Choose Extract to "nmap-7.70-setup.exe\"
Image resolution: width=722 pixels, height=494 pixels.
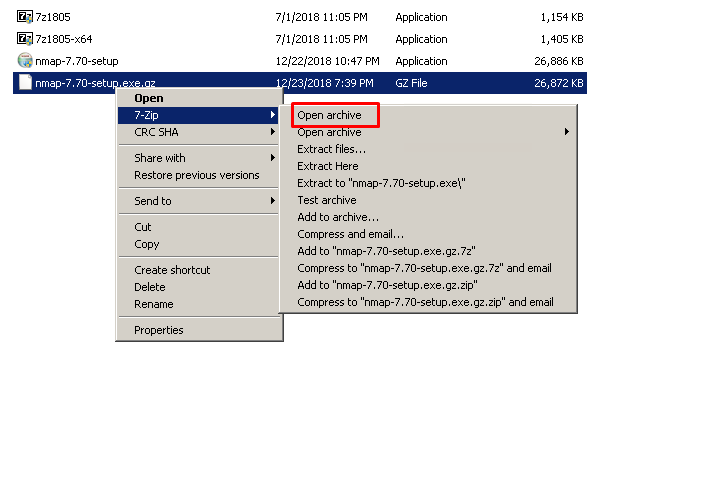[428, 183]
